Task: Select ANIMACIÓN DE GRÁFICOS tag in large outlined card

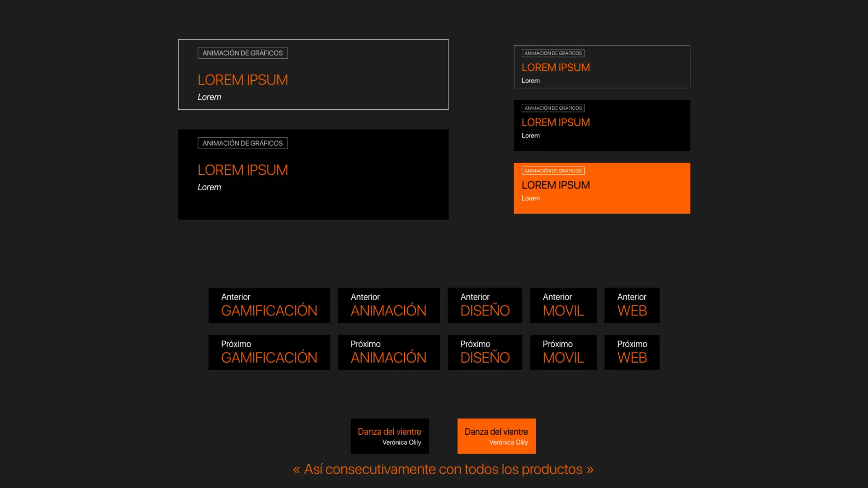Action: click(x=243, y=53)
